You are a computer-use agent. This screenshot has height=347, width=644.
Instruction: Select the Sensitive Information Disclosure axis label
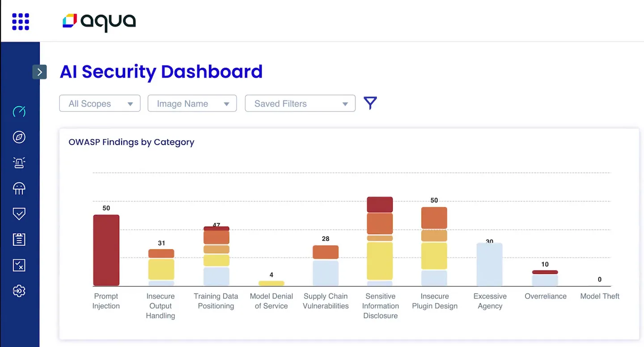(380, 306)
